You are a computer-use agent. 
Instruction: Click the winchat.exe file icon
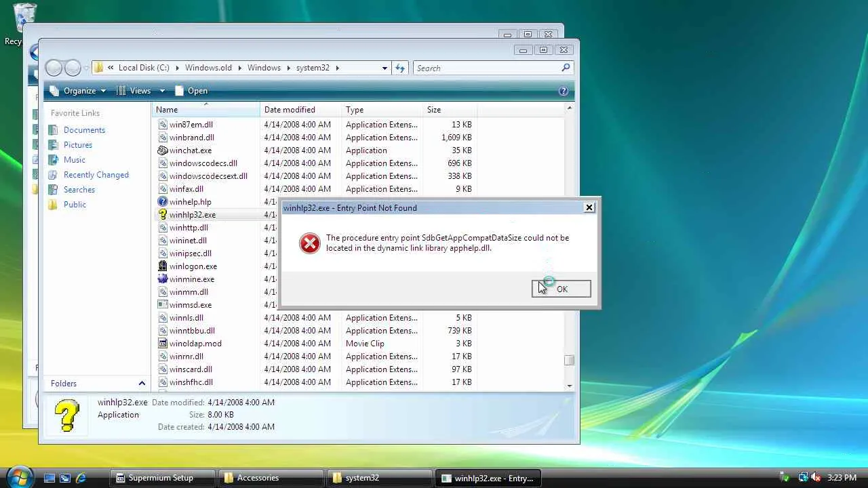(x=162, y=150)
